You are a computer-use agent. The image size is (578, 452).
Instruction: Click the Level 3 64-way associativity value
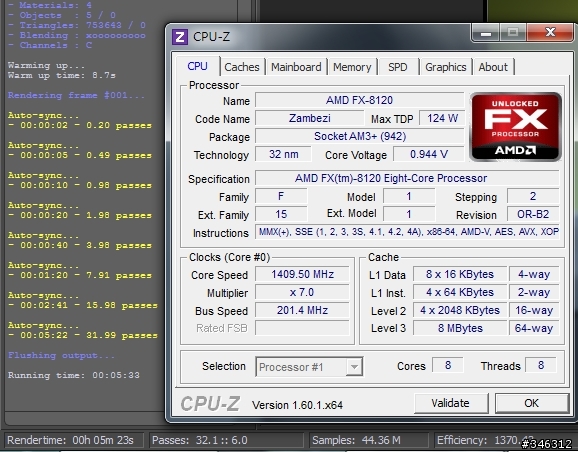[534, 328]
